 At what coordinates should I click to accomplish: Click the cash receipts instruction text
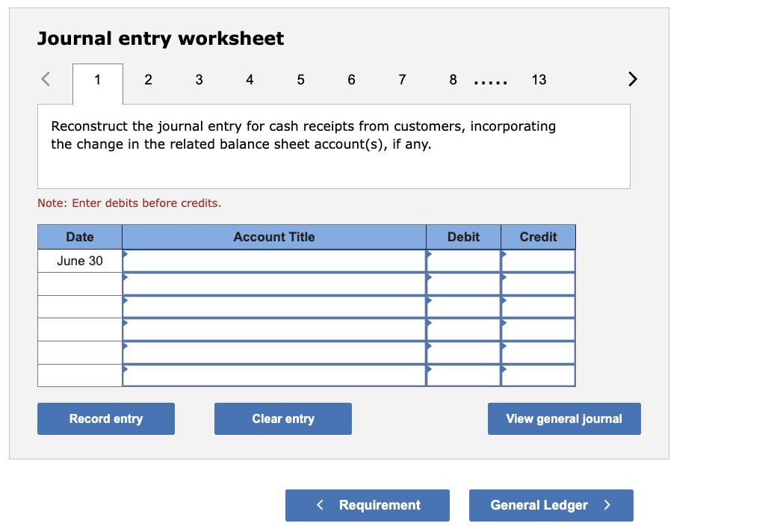(303, 134)
